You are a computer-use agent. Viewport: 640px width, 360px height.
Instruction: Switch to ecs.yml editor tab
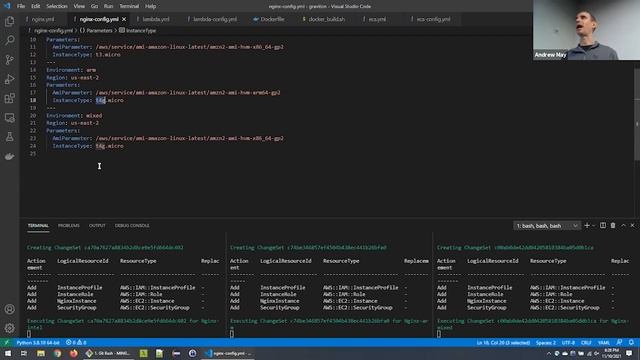tap(377, 19)
